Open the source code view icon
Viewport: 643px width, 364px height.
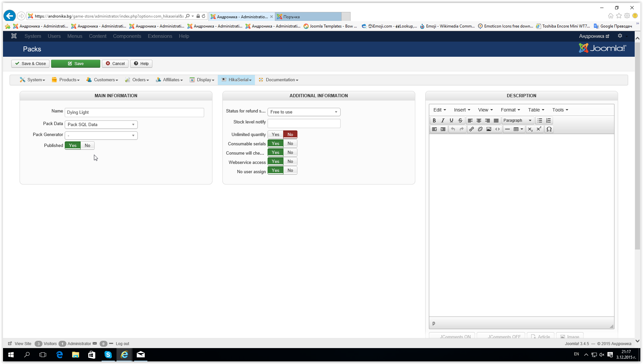pos(497,129)
